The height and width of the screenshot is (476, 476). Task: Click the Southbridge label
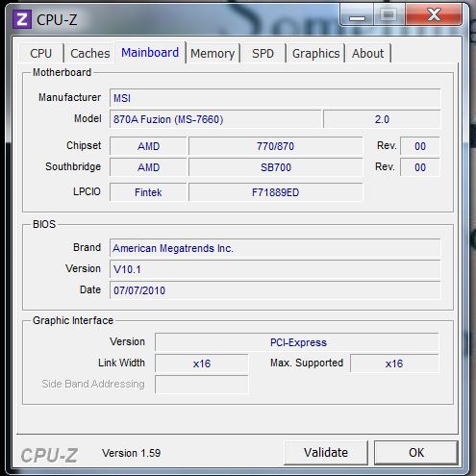click(x=73, y=166)
